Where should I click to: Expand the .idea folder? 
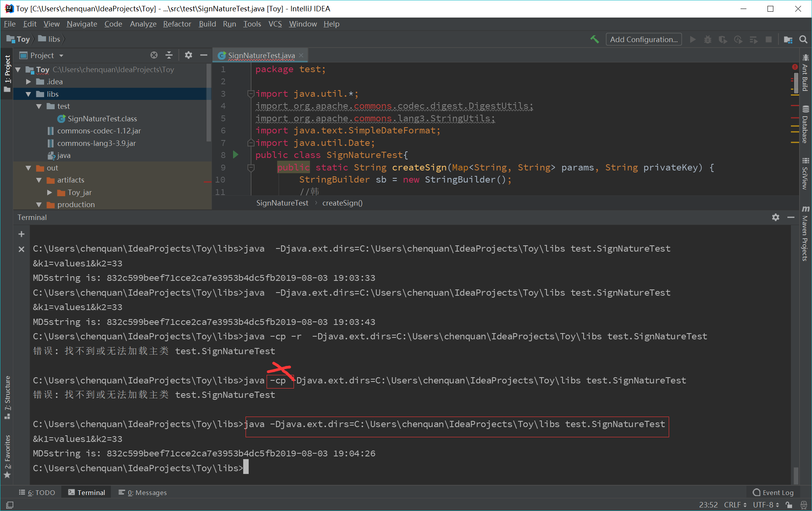(28, 82)
